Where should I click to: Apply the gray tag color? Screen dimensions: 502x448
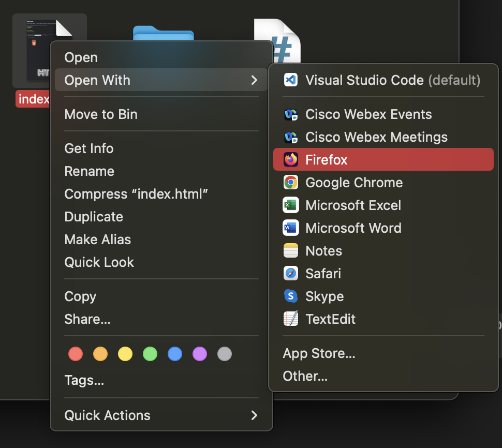tap(225, 354)
